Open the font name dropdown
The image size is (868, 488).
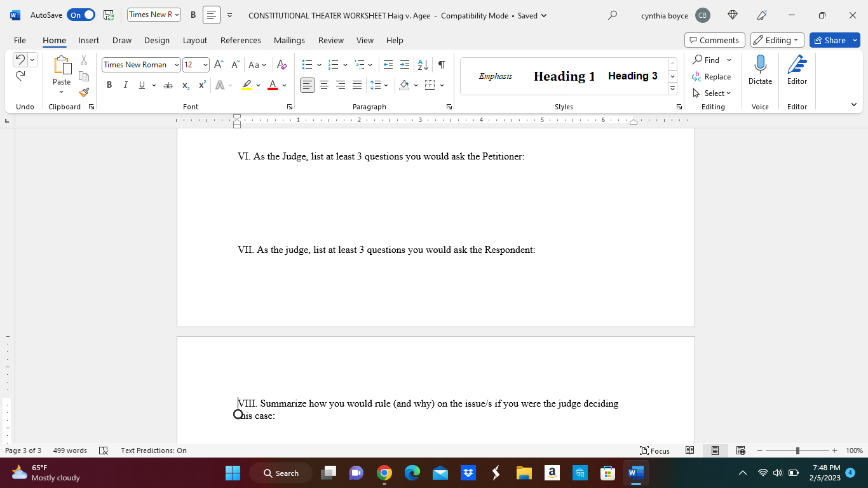177,65
